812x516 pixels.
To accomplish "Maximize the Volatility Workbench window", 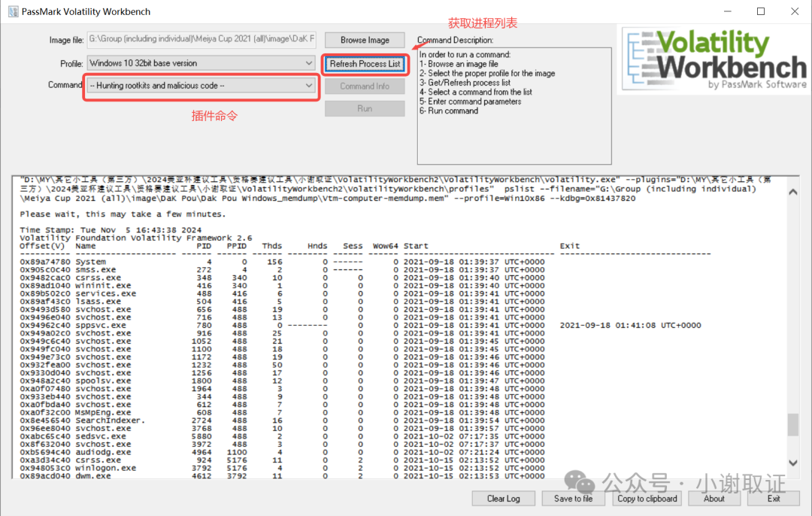I will (x=761, y=11).
